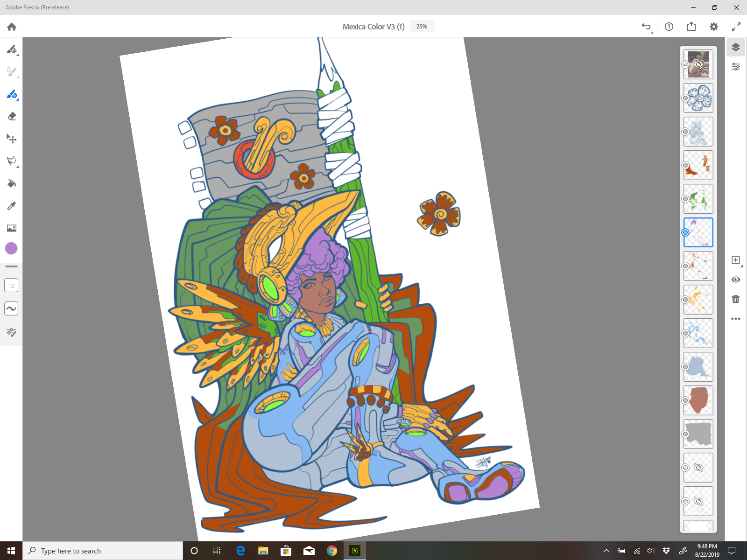The image size is (747, 560).
Task: Go to the Home screen
Action: tap(12, 27)
